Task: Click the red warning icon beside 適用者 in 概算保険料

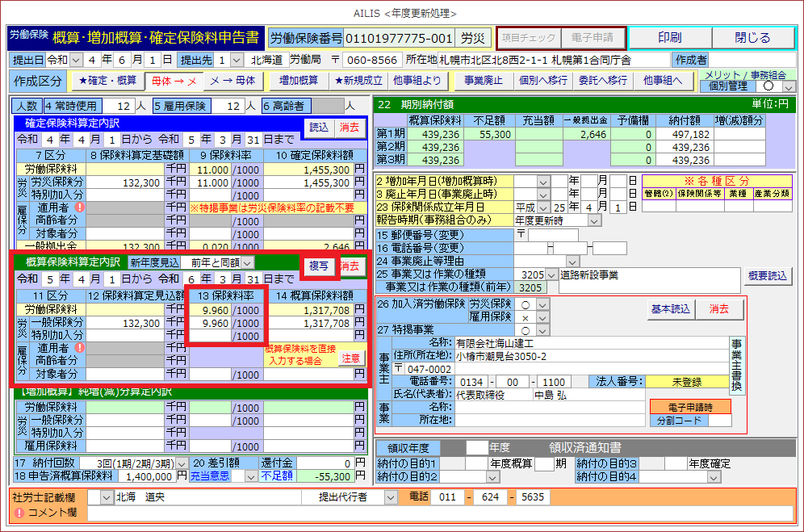Action: tap(78, 348)
